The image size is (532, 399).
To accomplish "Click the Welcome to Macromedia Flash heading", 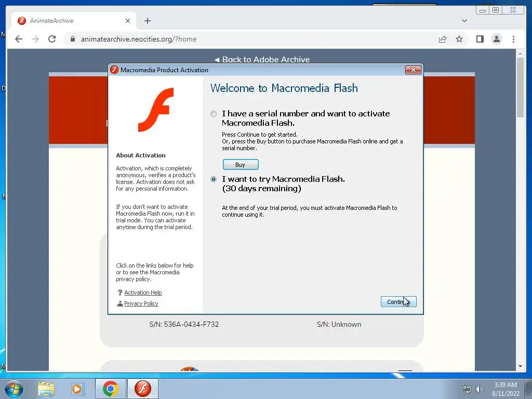I will click(284, 88).
